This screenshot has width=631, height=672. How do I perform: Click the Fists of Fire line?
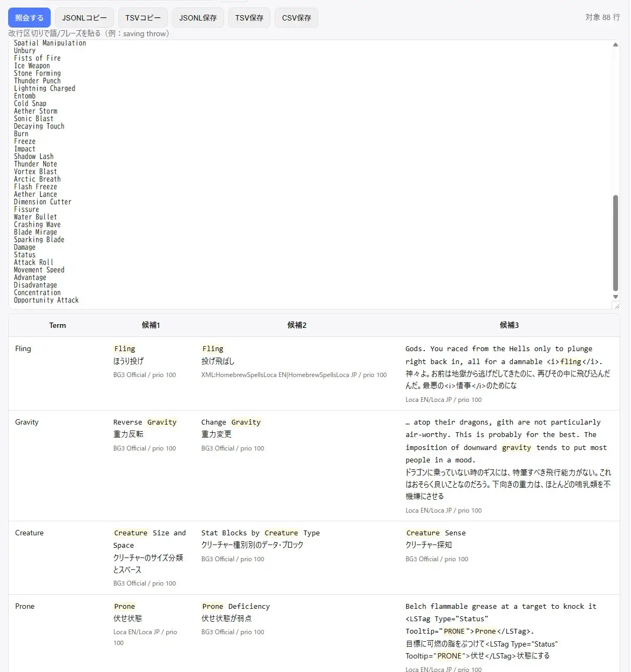[x=37, y=58]
